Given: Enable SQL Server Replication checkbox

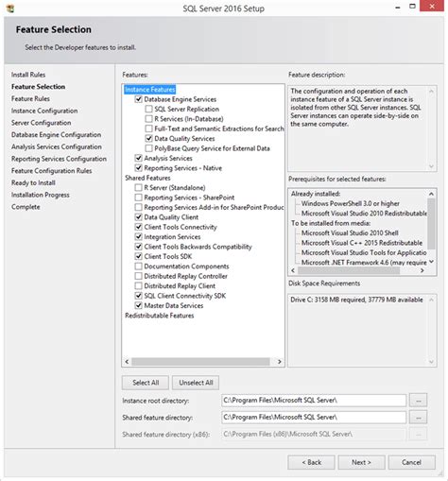Looking at the screenshot, I should pos(148,109).
